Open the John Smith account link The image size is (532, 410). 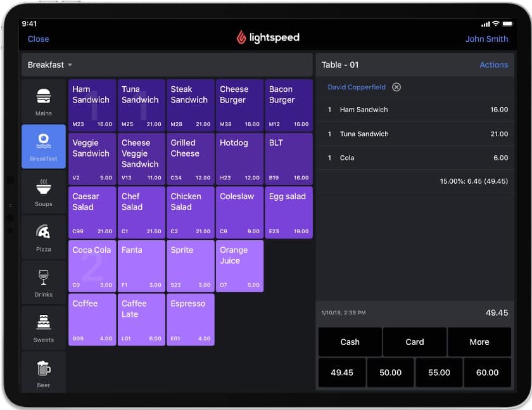tap(486, 39)
